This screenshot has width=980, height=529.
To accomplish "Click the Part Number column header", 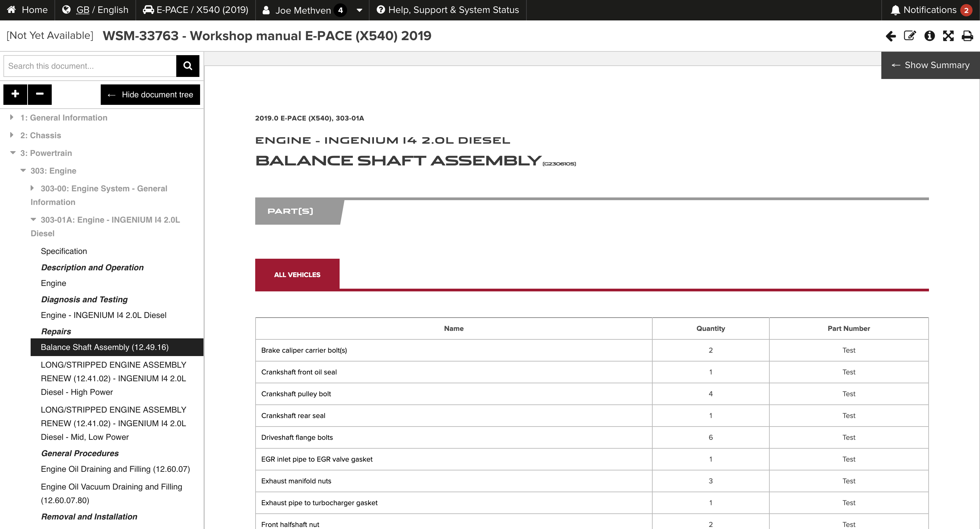I will point(849,328).
